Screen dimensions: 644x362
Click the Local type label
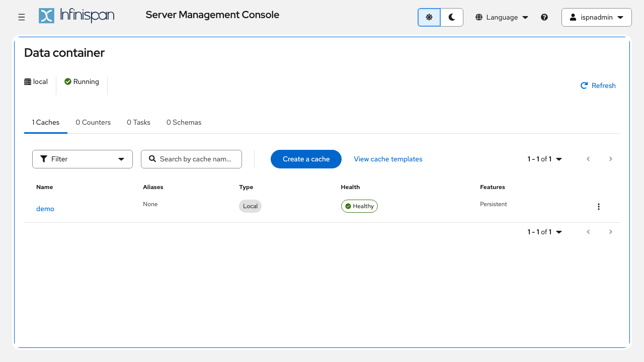[x=250, y=206]
